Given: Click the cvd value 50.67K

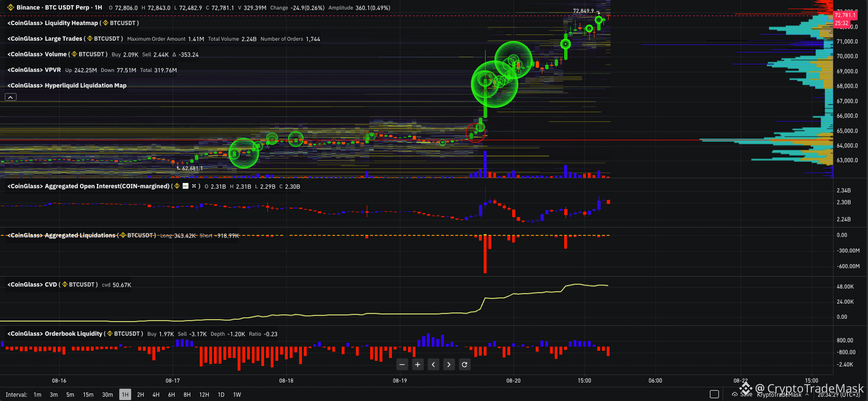Looking at the screenshot, I should coord(122,285).
